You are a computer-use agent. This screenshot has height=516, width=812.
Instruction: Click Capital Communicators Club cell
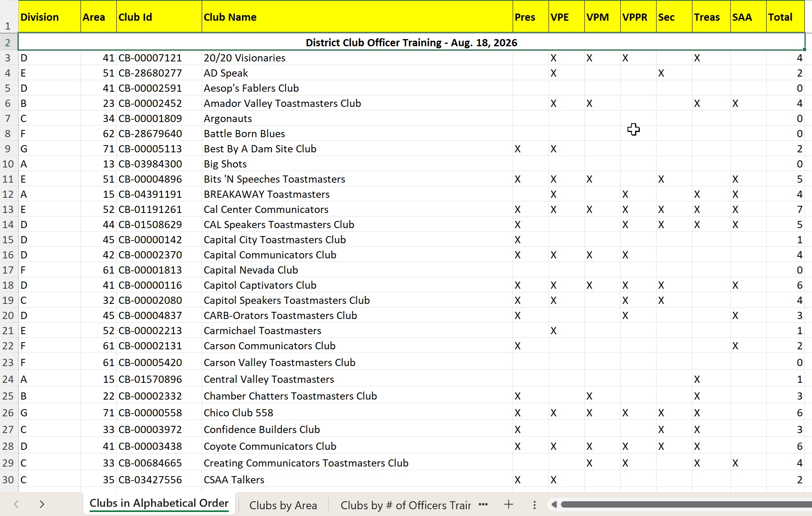[x=357, y=255]
